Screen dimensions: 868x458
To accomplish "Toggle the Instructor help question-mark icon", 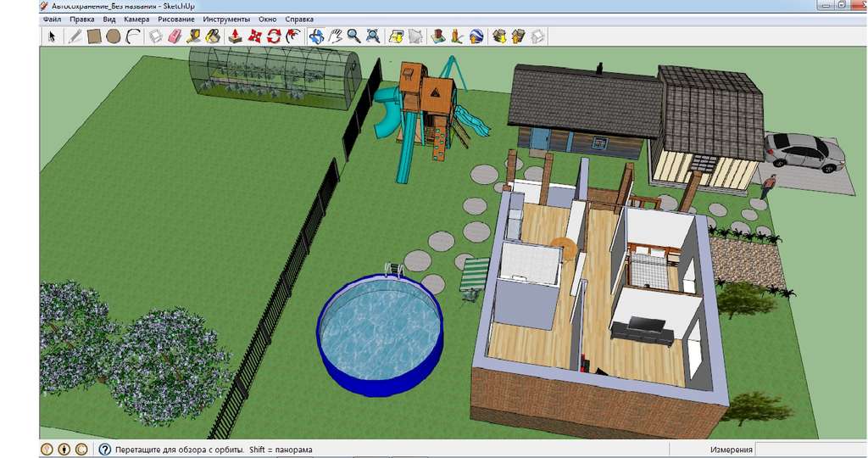I will point(105,450).
